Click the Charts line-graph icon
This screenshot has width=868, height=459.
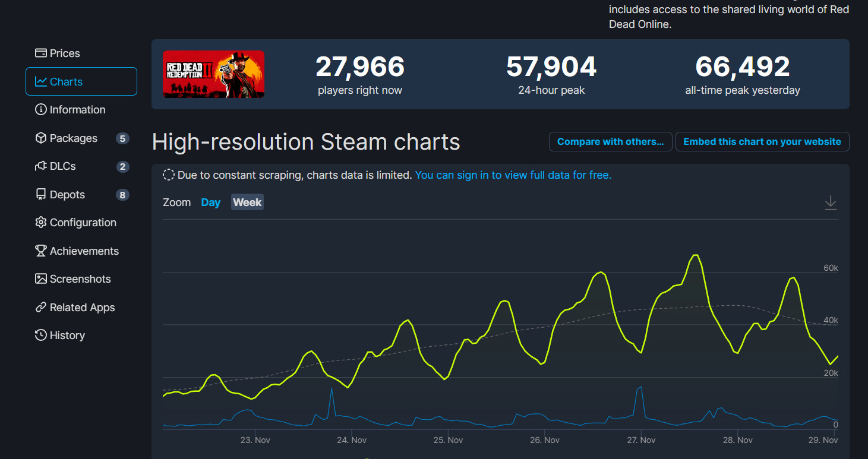(40, 81)
